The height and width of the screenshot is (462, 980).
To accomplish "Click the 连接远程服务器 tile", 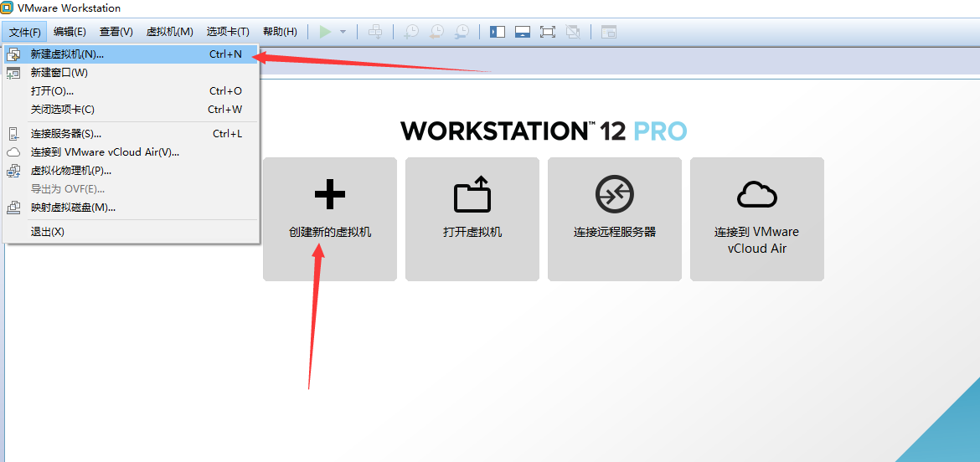I will [x=615, y=219].
